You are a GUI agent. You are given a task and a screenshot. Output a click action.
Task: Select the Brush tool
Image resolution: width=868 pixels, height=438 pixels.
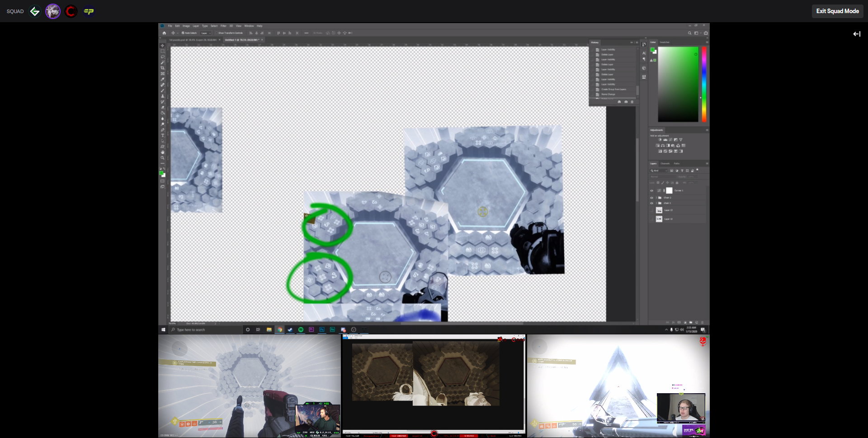(x=162, y=90)
